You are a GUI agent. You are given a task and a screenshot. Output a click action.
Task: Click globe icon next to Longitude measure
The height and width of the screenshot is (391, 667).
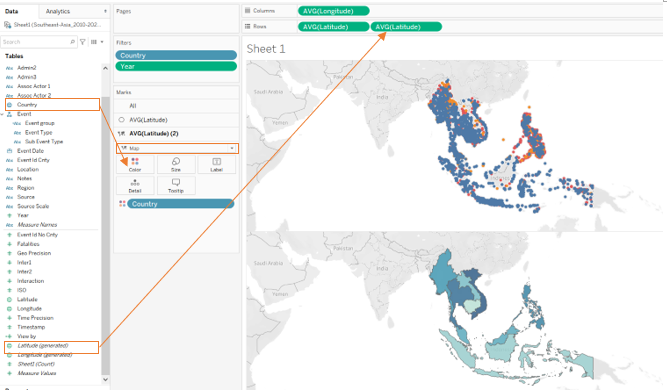9,309
